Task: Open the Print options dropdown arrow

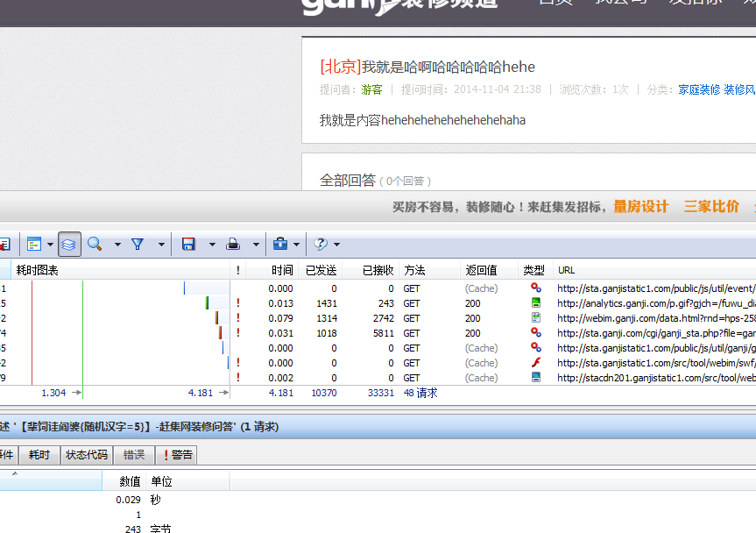Action: pyautogui.click(x=256, y=244)
